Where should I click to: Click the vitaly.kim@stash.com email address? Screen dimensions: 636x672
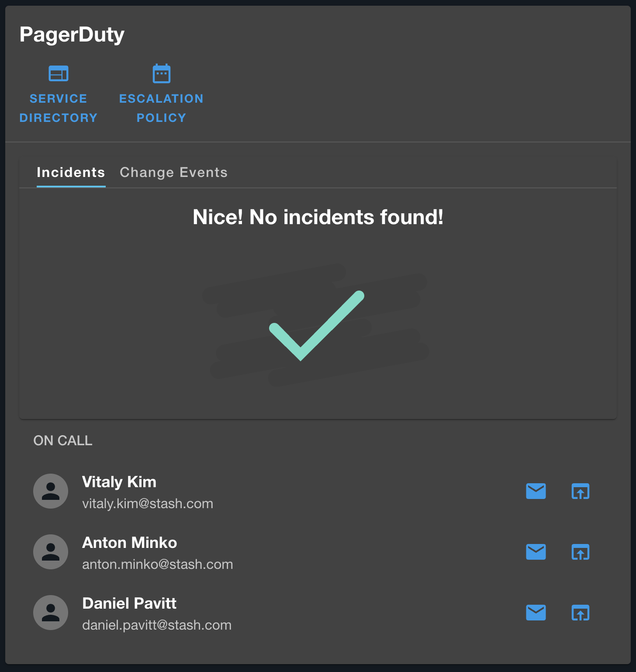(x=148, y=504)
